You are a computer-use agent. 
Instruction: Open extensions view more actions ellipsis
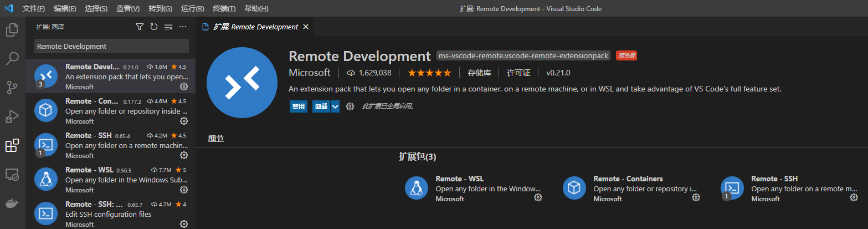(x=183, y=27)
